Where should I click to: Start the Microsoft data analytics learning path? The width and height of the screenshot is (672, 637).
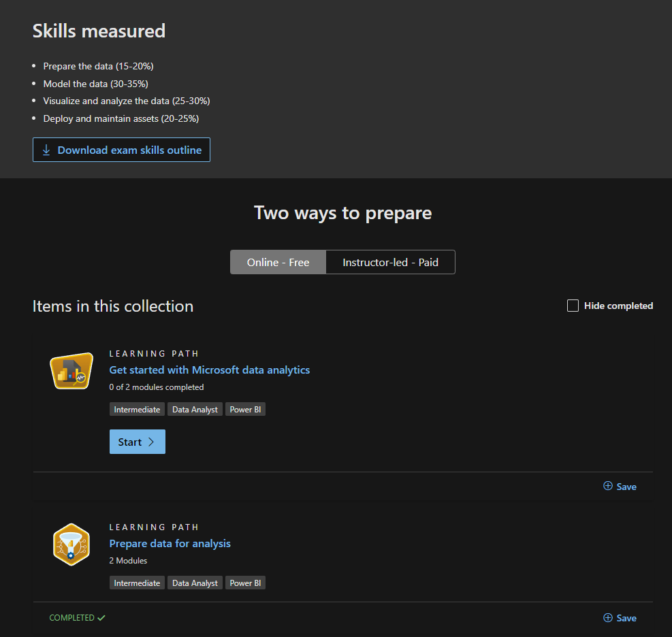coord(137,442)
